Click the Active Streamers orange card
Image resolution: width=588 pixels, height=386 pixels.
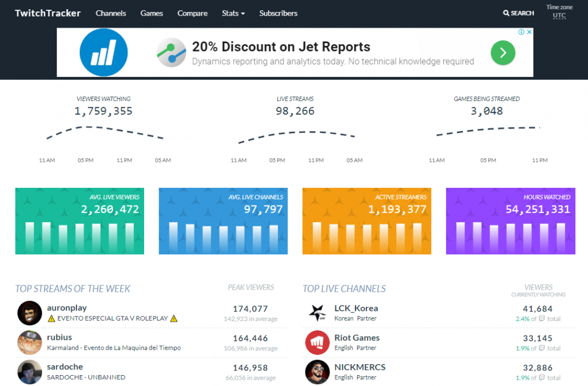coord(367,221)
